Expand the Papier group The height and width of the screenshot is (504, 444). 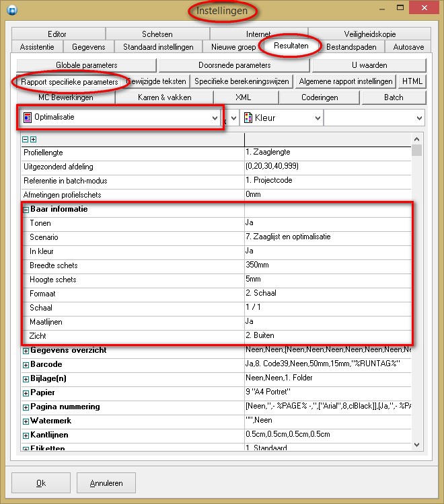point(26,393)
